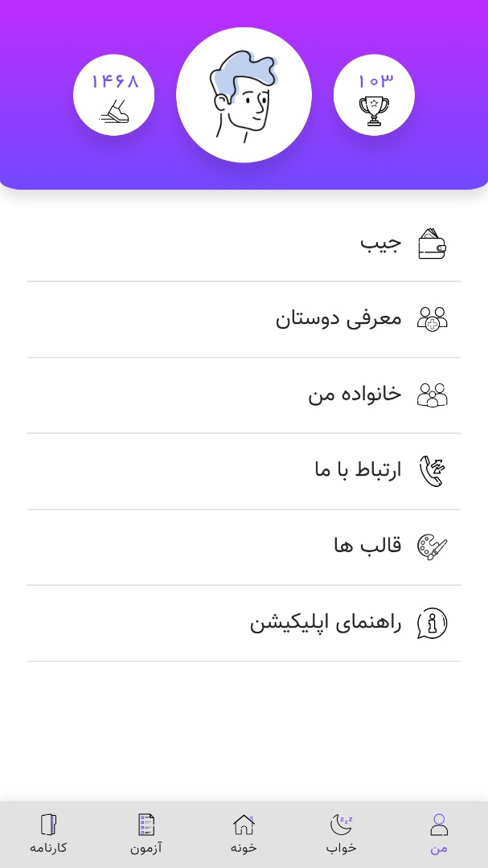Tap the add-friends icon beside معرفی دوستان
This screenshot has height=868, width=488.
[432, 319]
